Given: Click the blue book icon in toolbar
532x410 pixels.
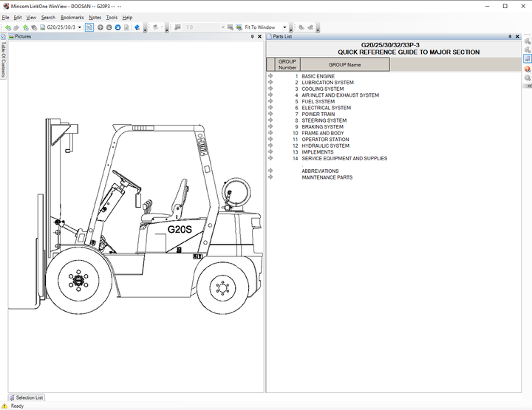Looking at the screenshot, I should pyautogui.click(x=137, y=27).
